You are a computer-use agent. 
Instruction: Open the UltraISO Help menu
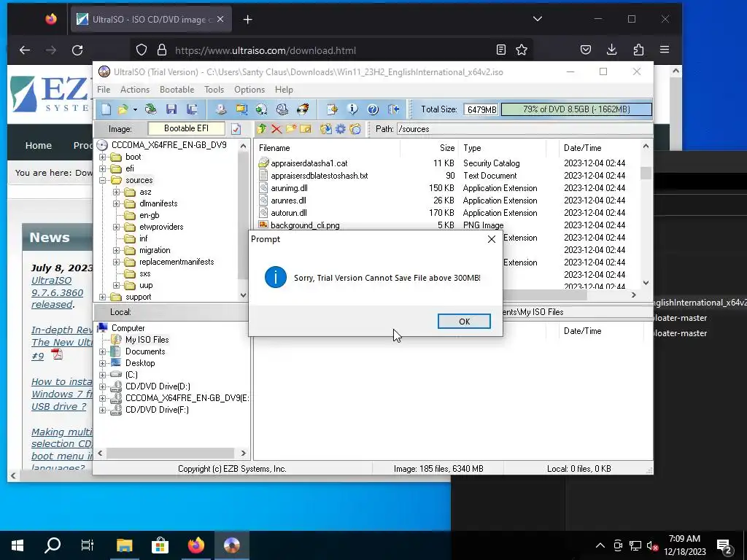click(284, 90)
